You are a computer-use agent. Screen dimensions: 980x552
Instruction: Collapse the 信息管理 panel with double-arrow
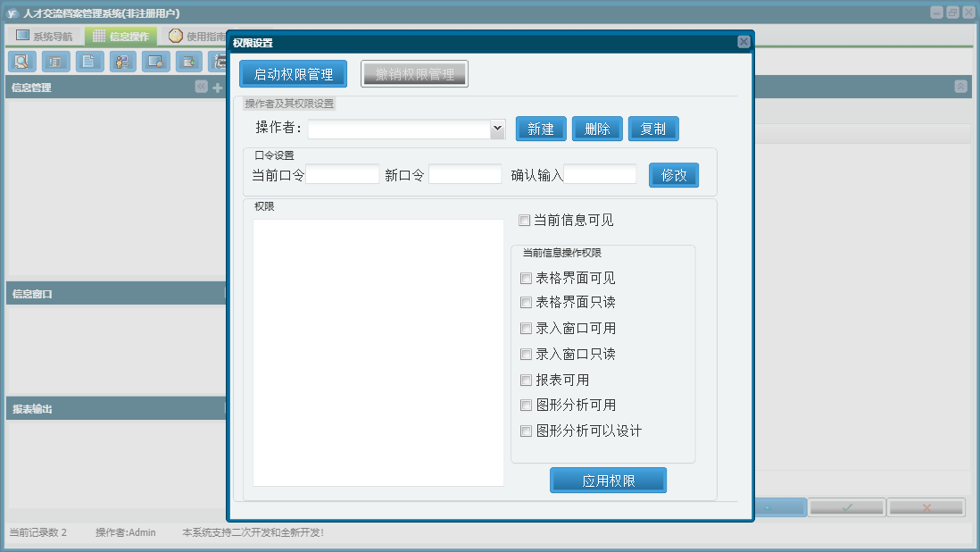[x=201, y=87]
